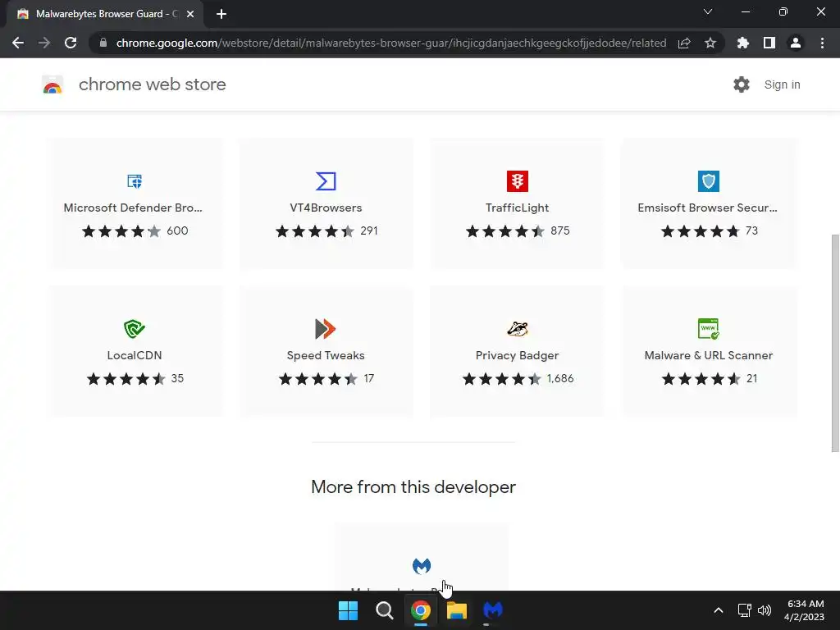Click the Privacy Badger 1,686 ratings count

tap(560, 378)
